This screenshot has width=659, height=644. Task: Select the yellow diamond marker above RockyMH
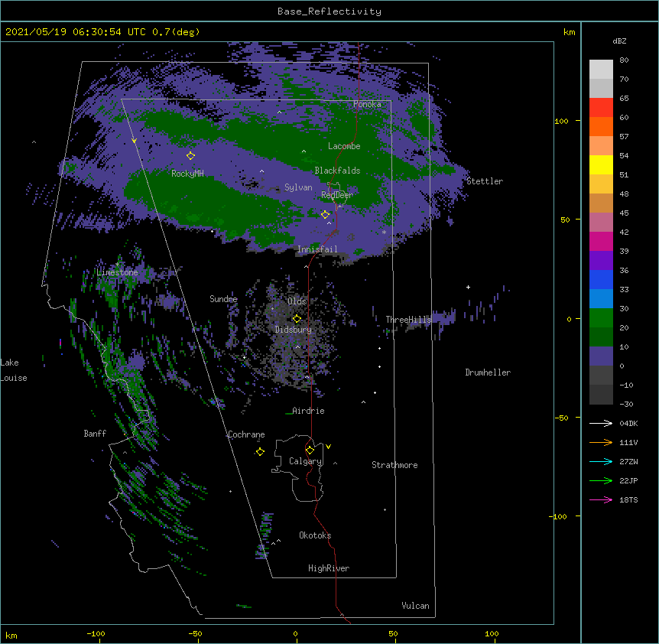point(190,155)
